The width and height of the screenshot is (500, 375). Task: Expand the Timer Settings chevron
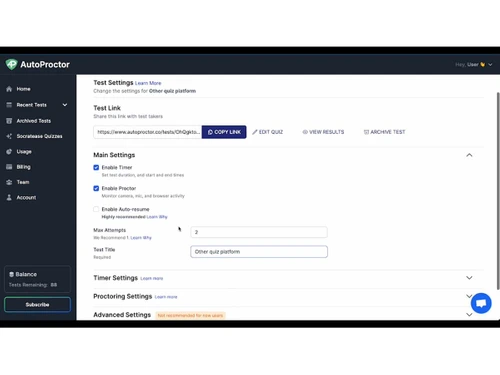click(x=469, y=278)
